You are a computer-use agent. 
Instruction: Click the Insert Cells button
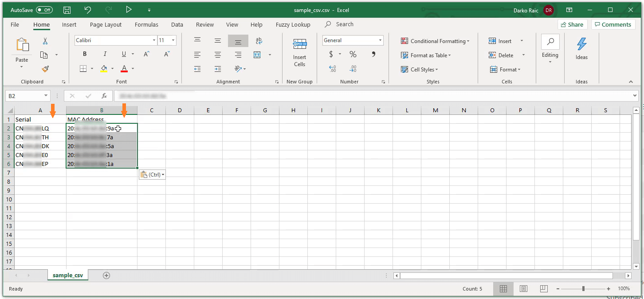point(299,52)
